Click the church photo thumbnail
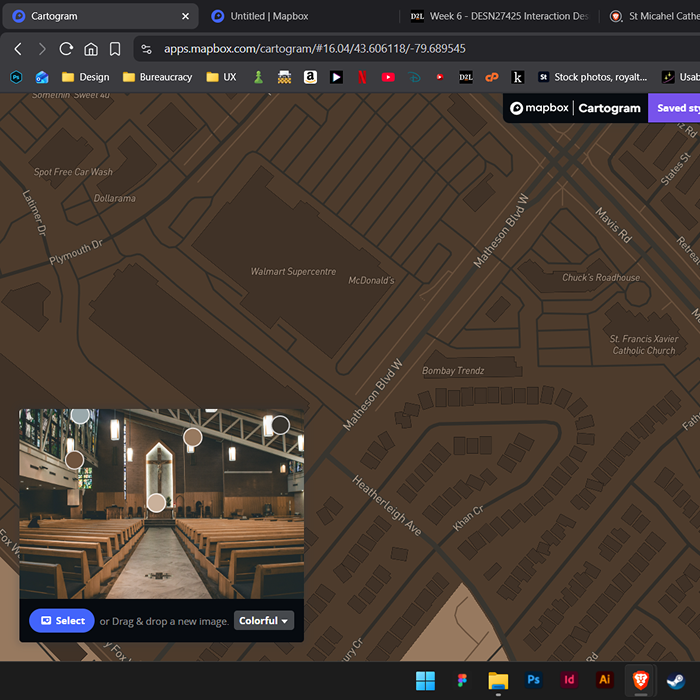The image size is (700, 700). (x=162, y=504)
